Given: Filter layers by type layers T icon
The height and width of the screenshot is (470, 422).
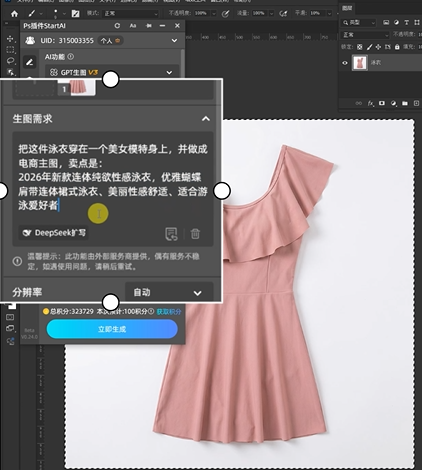Looking at the screenshot, I should [406, 23].
